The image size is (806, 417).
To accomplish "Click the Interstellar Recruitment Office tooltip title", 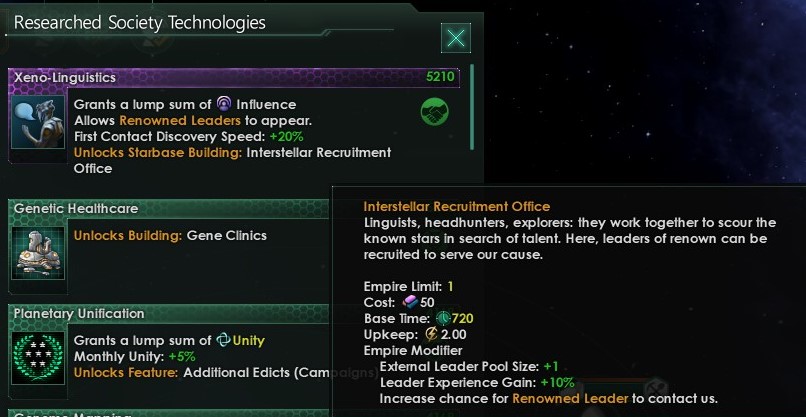I will (456, 206).
